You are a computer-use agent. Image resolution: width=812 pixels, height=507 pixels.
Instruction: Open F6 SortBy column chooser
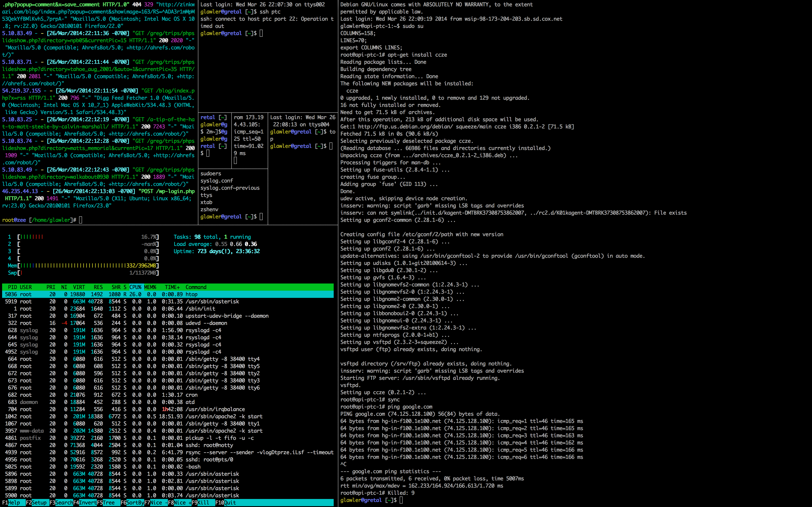[135, 502]
